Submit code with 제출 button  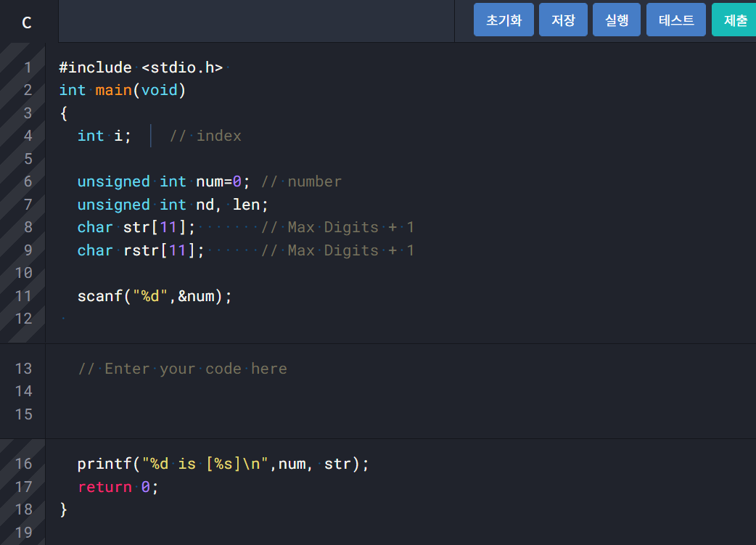[734, 20]
